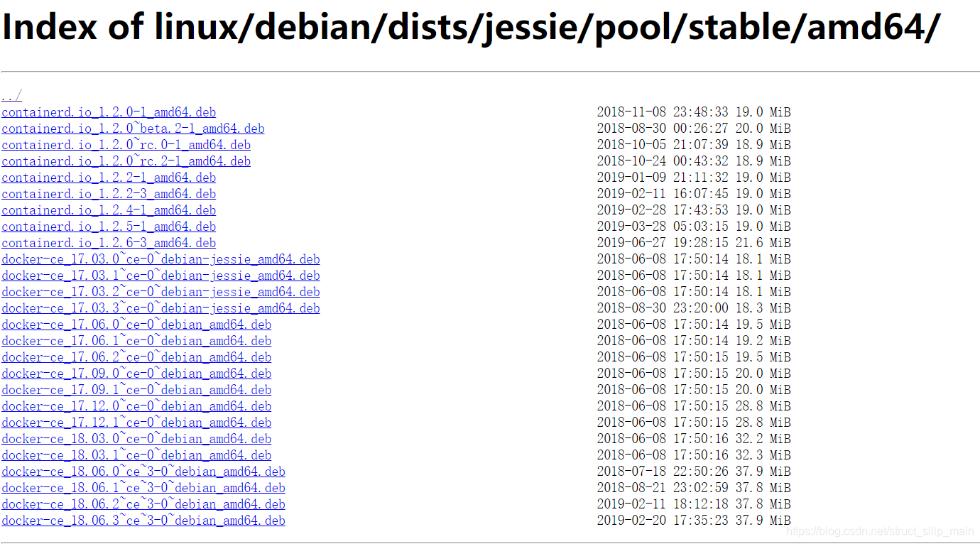This screenshot has height=544, width=980.
Task: Click timestamp 2018-10-05 21:07:39
Action: (x=663, y=145)
